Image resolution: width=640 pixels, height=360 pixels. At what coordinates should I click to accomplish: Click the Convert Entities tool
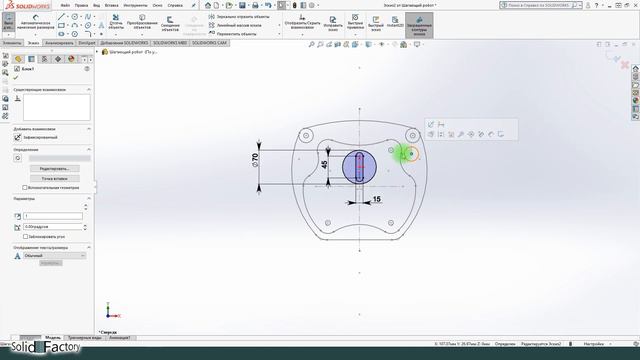pos(142,21)
